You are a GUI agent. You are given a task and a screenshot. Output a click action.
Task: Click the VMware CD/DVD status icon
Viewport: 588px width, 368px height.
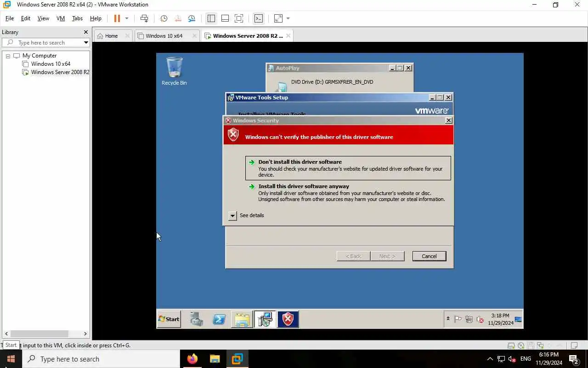(521, 345)
